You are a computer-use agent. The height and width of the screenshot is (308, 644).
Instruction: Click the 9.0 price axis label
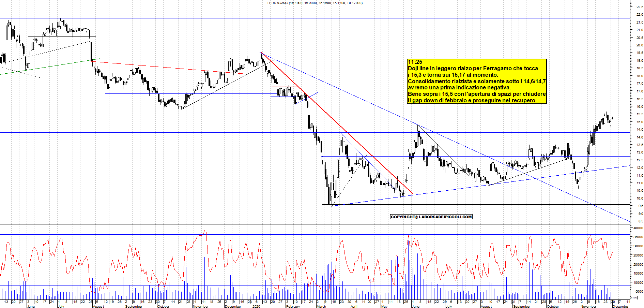click(640, 214)
